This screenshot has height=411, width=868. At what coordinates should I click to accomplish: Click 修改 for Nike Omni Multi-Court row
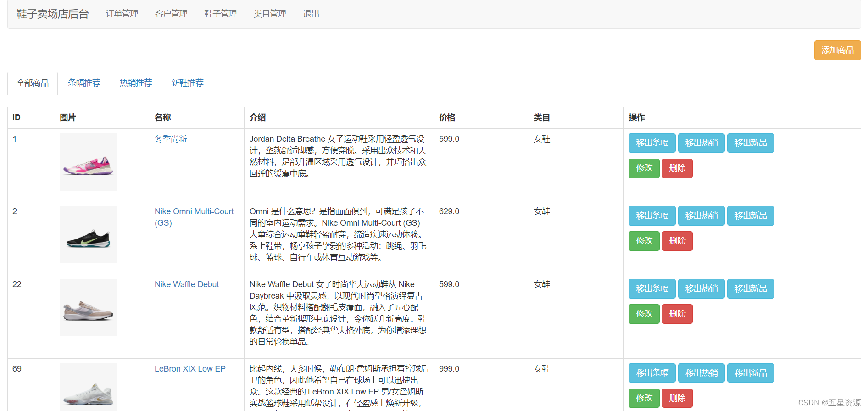coord(644,241)
